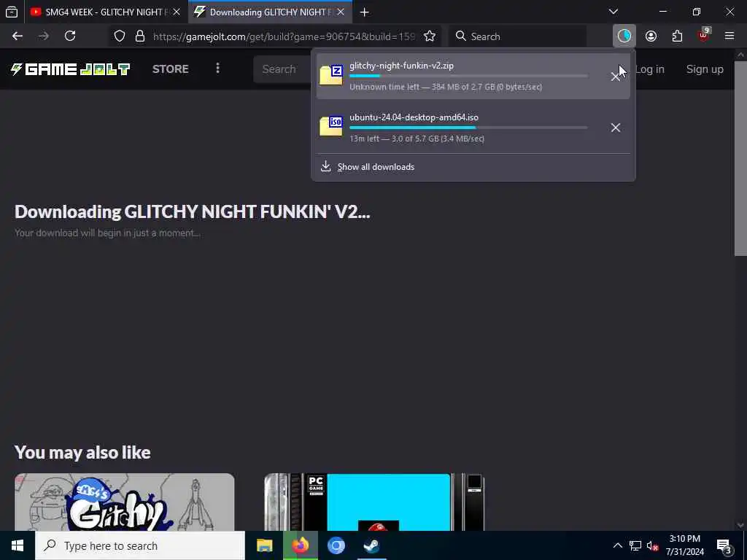
Task: Go back to previous page
Action: tap(18, 36)
